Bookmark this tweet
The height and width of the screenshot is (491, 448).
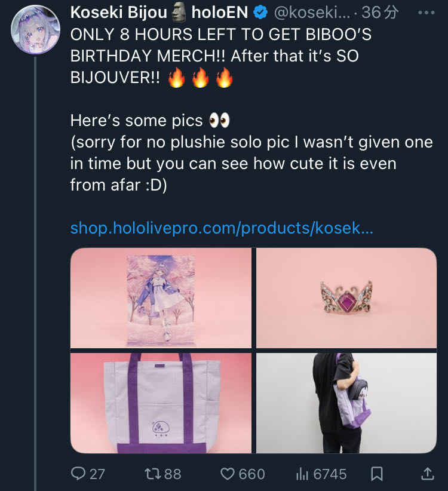(377, 474)
